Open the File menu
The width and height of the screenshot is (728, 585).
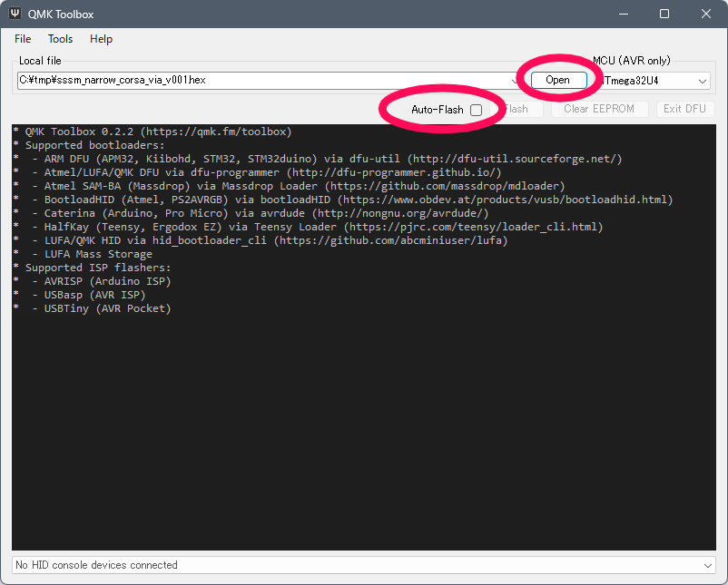point(23,39)
